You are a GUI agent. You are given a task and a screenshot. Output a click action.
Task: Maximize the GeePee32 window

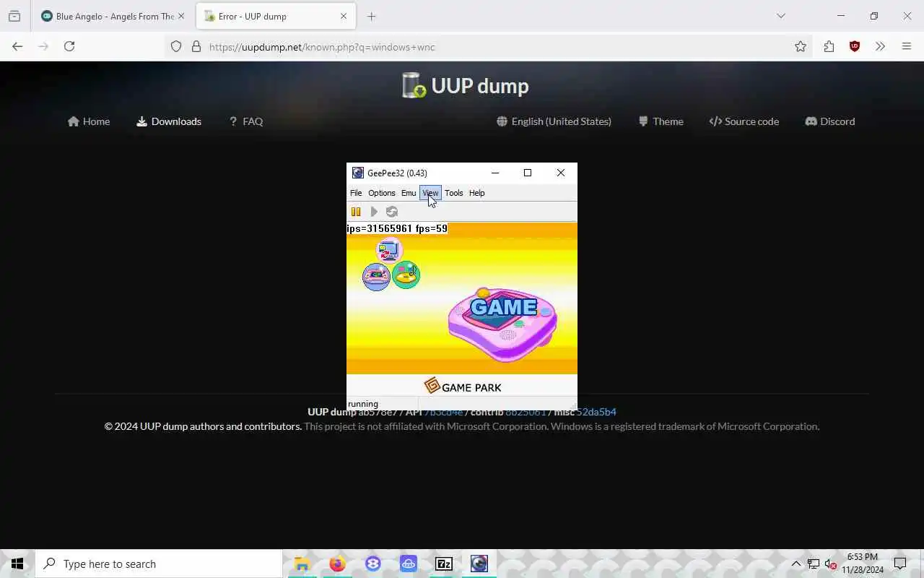click(x=528, y=173)
